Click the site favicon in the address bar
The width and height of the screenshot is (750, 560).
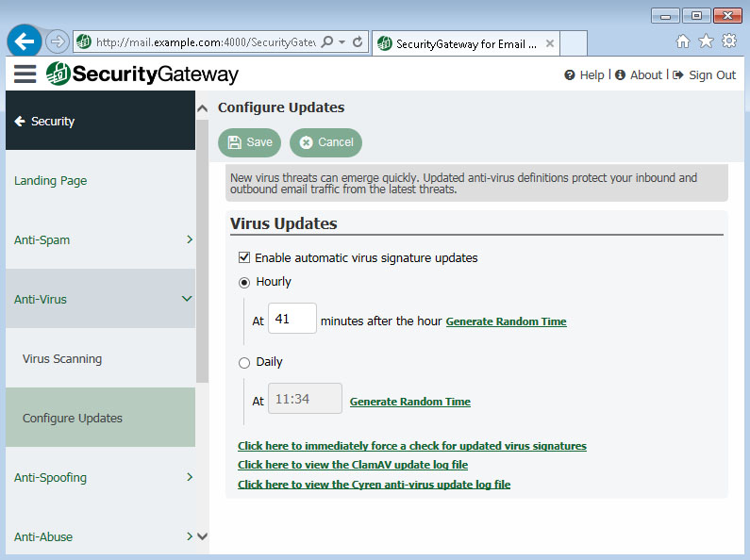[x=84, y=42]
